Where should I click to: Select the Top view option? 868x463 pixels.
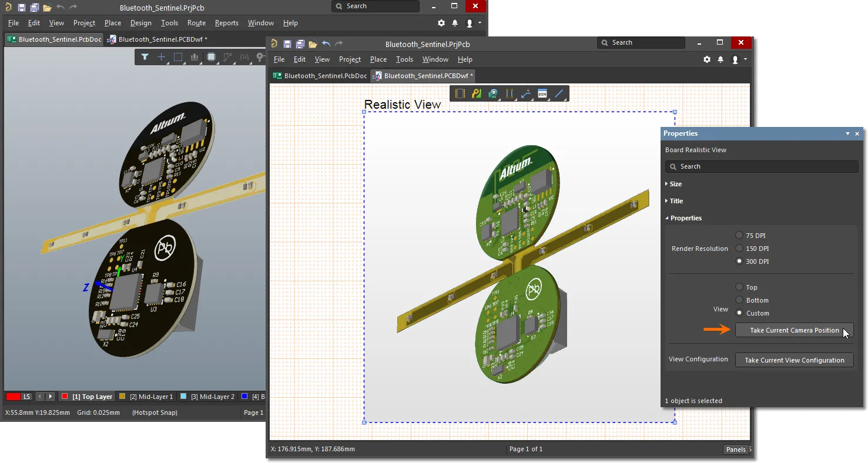pos(739,287)
